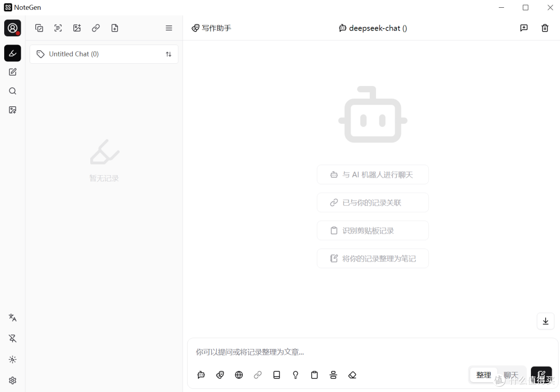Viewport: 560px width, 392px height.
Task: Open the OCR text capture tool
Action: [58, 28]
